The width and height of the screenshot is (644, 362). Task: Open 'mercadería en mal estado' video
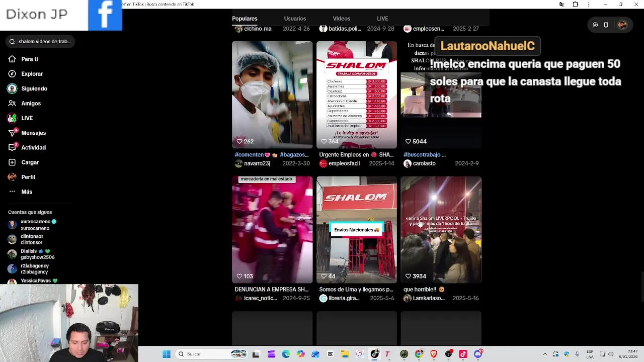point(272,230)
